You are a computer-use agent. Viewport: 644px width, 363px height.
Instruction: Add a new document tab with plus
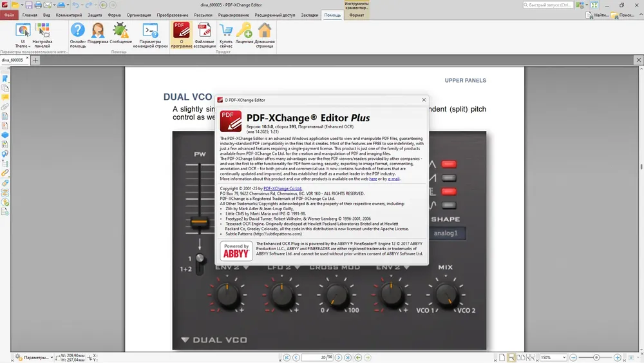click(35, 60)
